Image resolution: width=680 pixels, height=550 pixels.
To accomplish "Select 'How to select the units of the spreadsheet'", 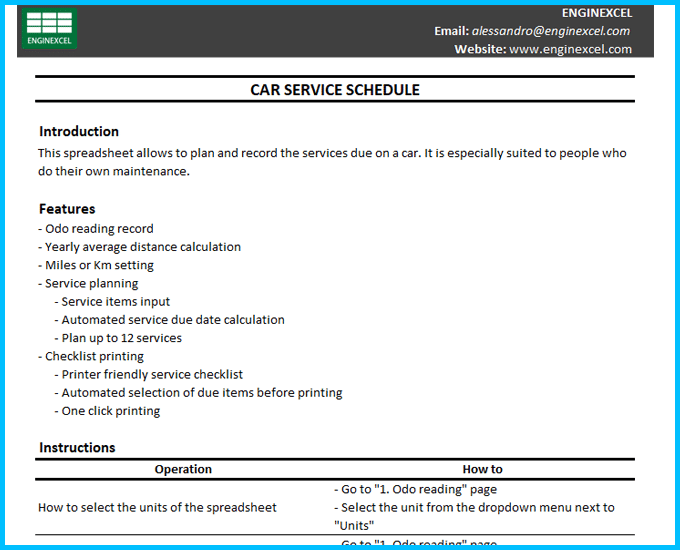I will (157, 507).
